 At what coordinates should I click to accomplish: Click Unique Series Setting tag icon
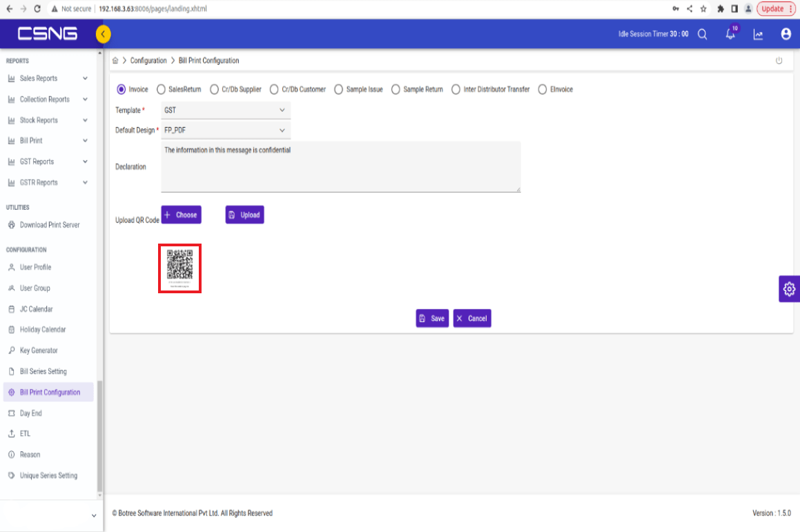[x=11, y=475]
